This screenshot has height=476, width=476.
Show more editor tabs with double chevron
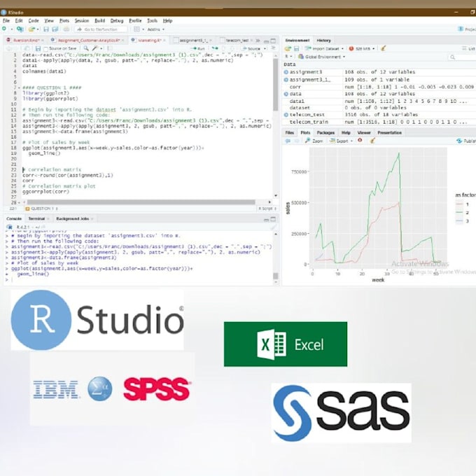258,41
